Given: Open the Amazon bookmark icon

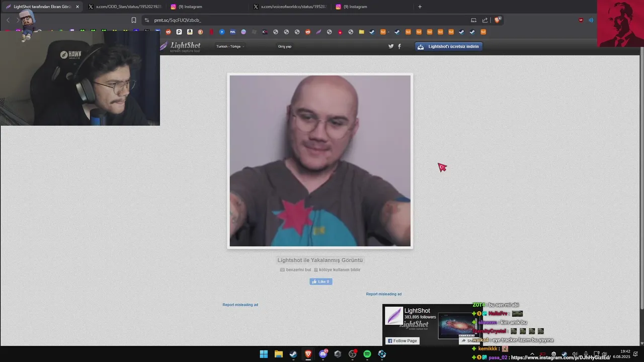Looking at the screenshot, I should click(190, 32).
